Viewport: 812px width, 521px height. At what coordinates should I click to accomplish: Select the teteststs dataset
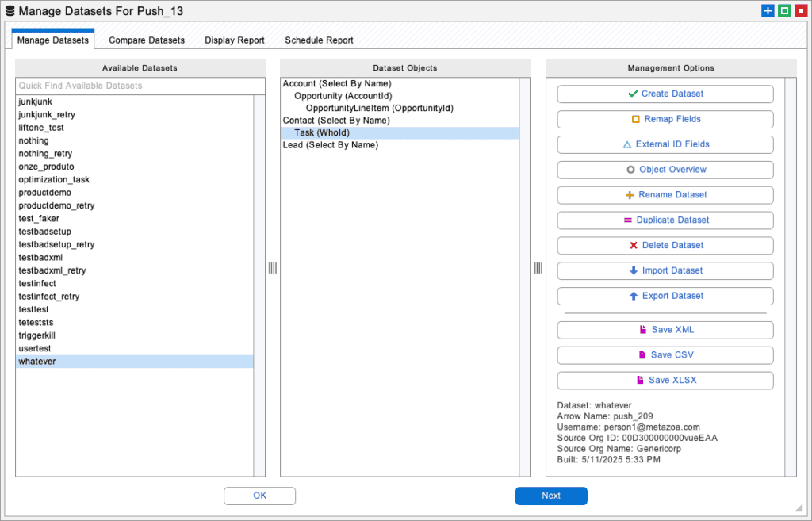135,323
